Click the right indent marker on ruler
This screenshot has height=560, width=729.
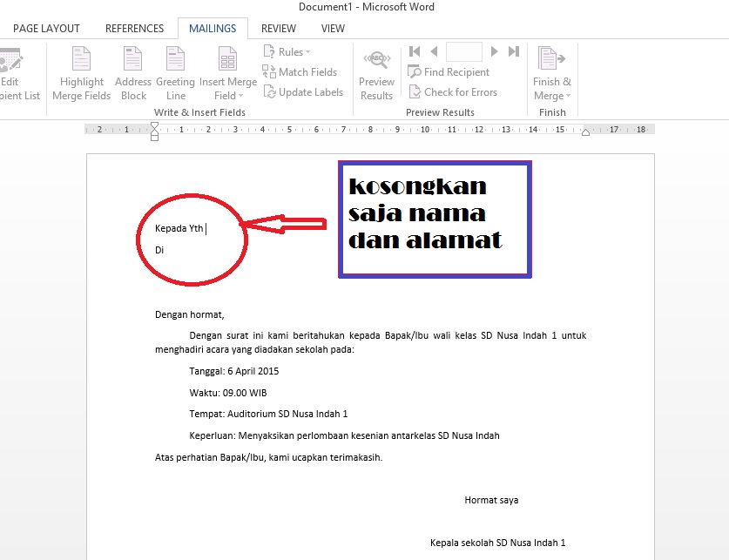click(x=586, y=132)
